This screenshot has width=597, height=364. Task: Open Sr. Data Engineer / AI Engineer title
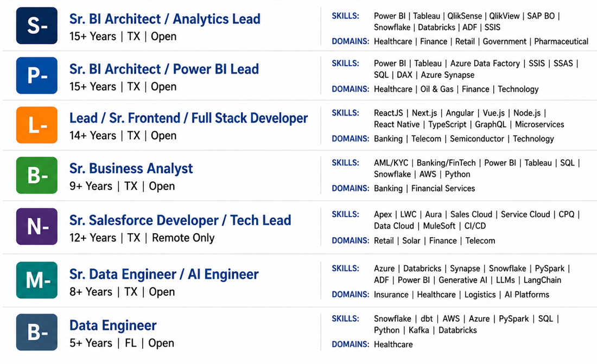[x=164, y=274]
